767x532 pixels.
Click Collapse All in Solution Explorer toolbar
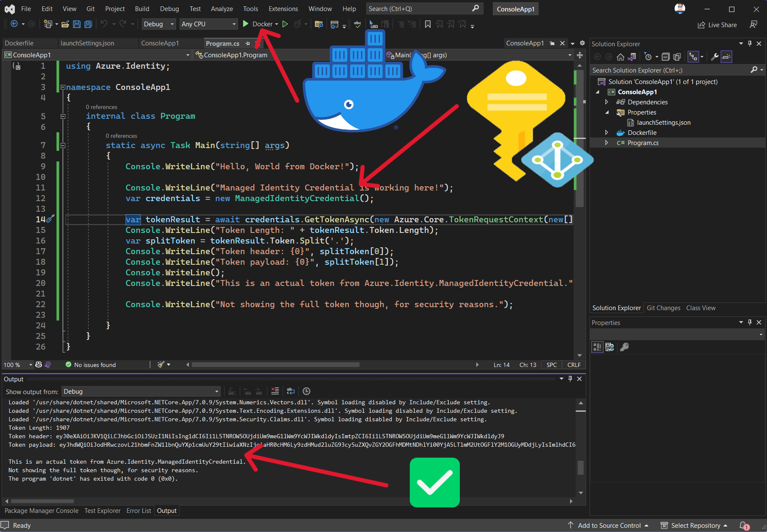[666, 57]
